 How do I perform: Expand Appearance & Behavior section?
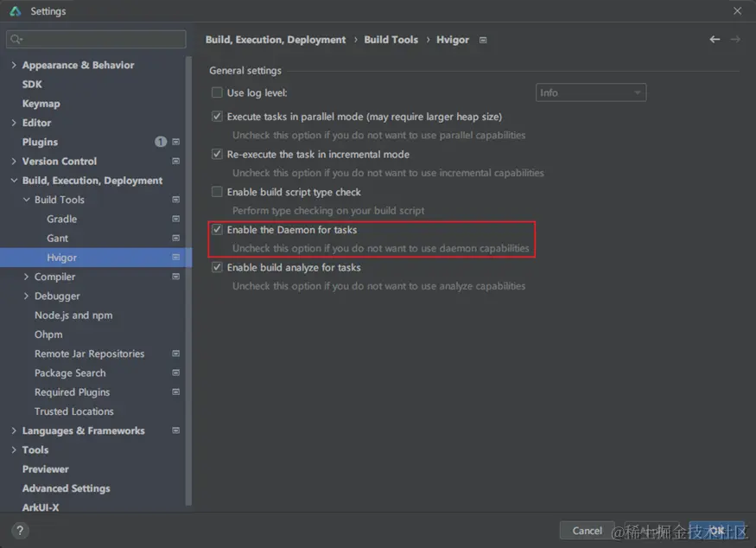14,66
